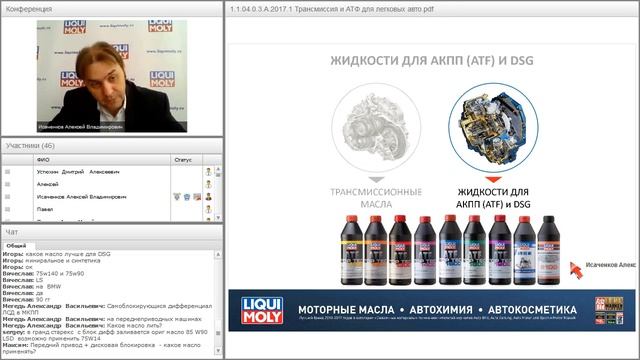Click the user icon in Алексей's row

209,184
